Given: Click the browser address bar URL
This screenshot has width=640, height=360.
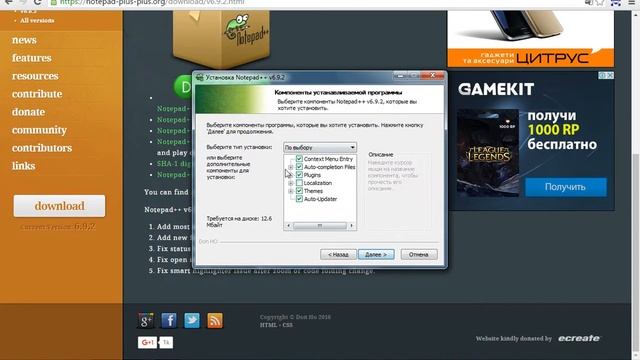Looking at the screenshot, I should click(x=152, y=2).
